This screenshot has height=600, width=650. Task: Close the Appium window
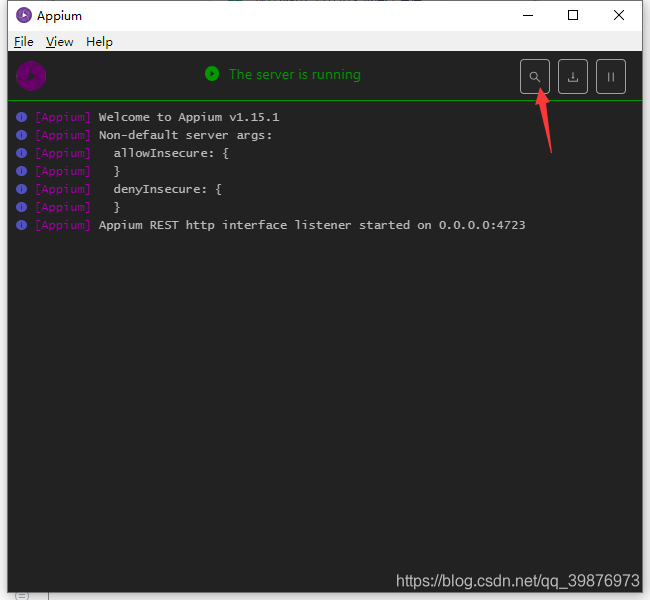pos(619,15)
